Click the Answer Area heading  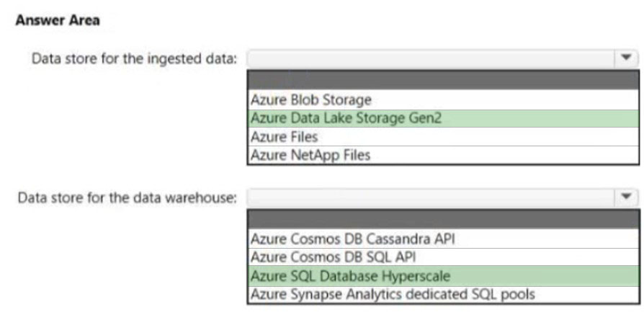(x=58, y=20)
